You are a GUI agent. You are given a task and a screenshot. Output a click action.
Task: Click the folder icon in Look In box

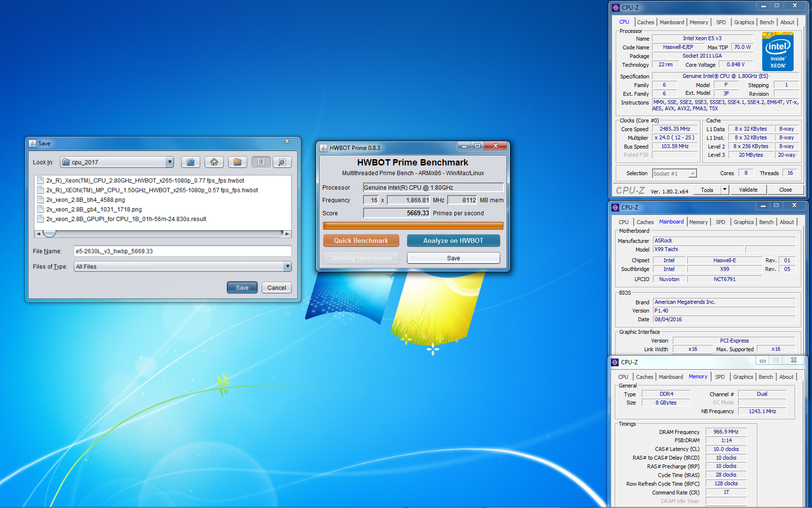(66, 162)
